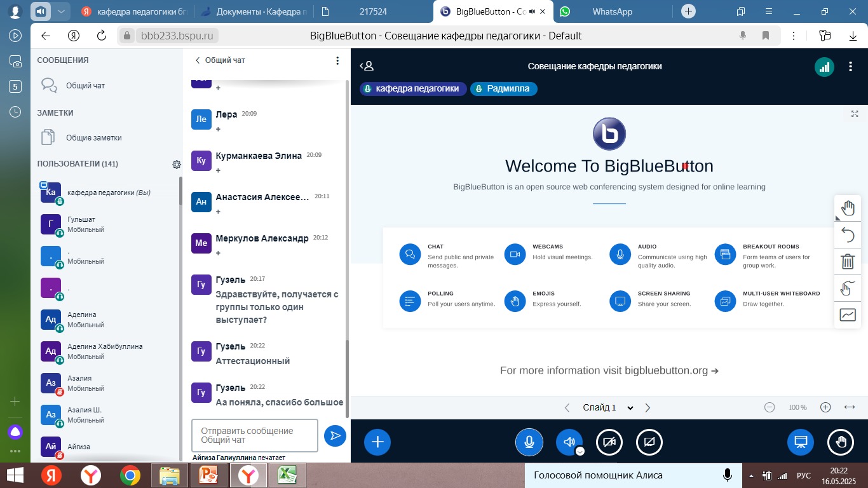Click the Отправить сообщение chat input field
Image resolution: width=868 pixels, height=488 pixels.
[x=254, y=435]
